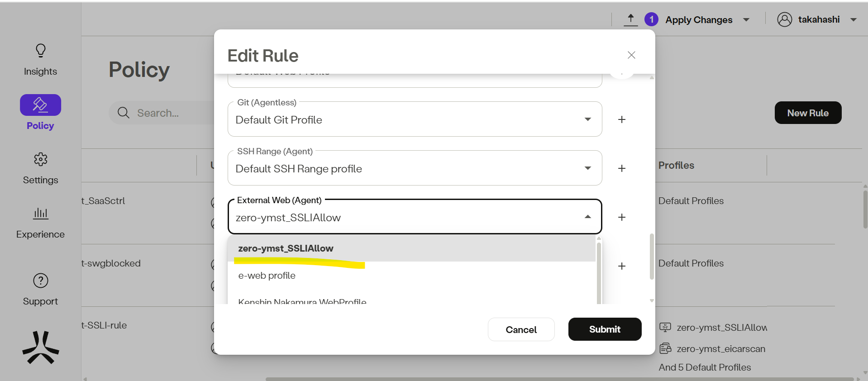Click the takahashi user account icon
This screenshot has width=868, height=381.
click(x=784, y=19)
